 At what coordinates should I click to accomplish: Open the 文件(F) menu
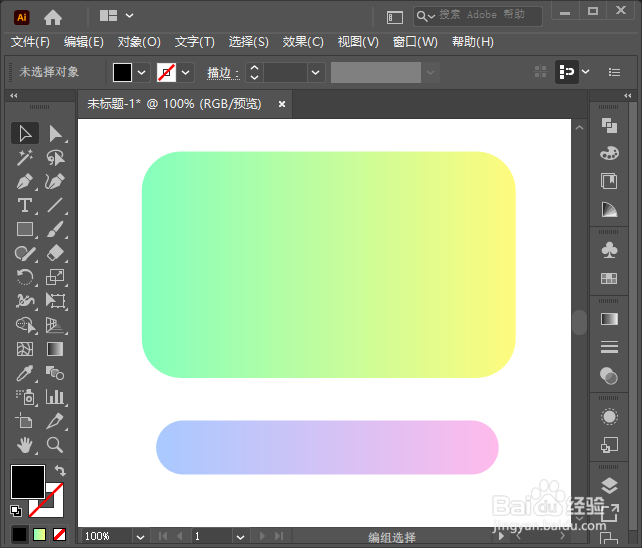click(30, 42)
